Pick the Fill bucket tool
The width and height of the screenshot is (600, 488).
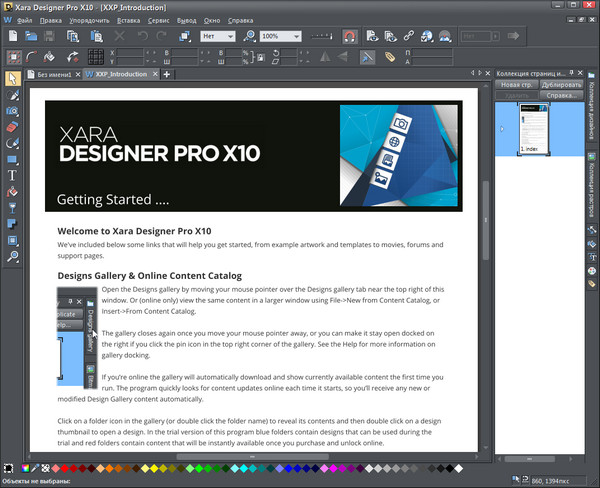pos(12,192)
